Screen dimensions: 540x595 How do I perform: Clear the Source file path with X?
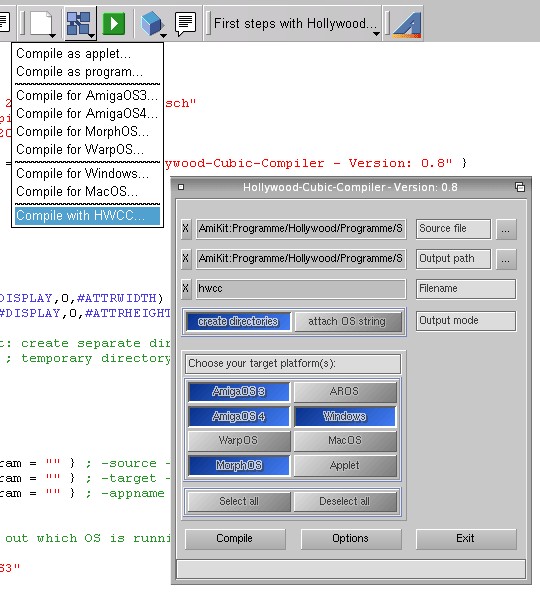(186, 228)
